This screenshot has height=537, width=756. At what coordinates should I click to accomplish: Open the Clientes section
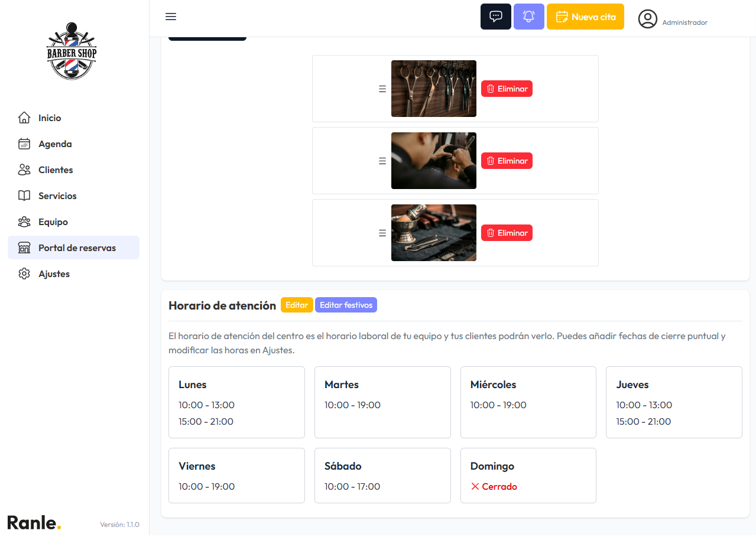(56, 170)
